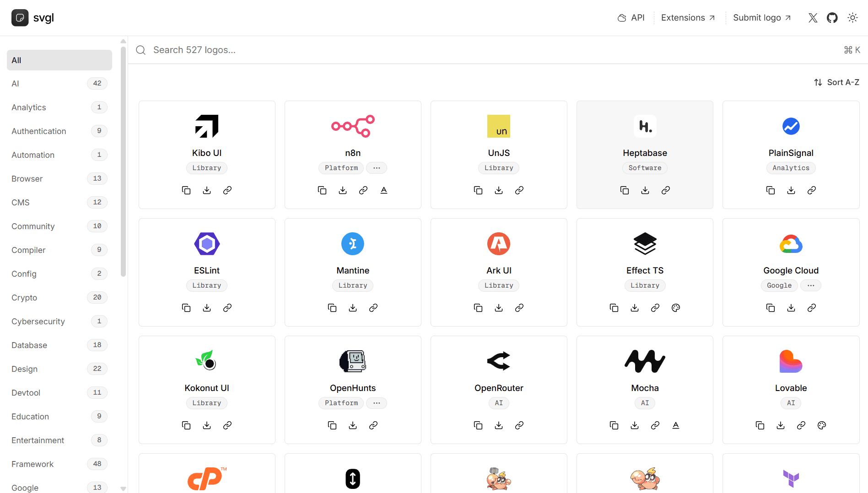Click the sidebar scrollbar thumb
Image resolution: width=868 pixels, height=493 pixels.
pos(123,161)
